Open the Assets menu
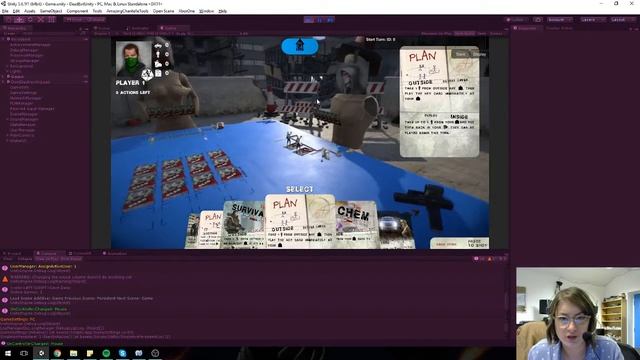This screenshot has height=360, width=640. (x=29, y=11)
